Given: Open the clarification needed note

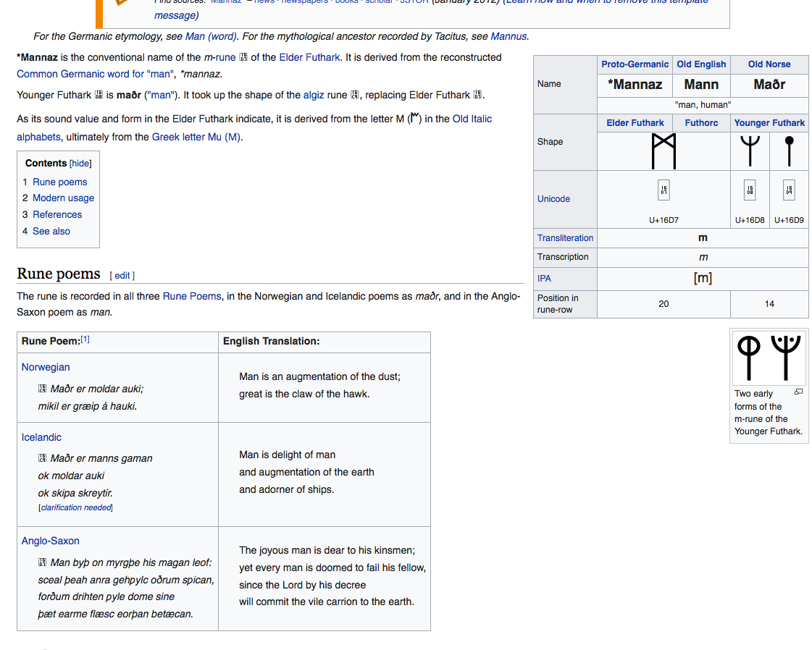Looking at the screenshot, I should tap(75, 507).
